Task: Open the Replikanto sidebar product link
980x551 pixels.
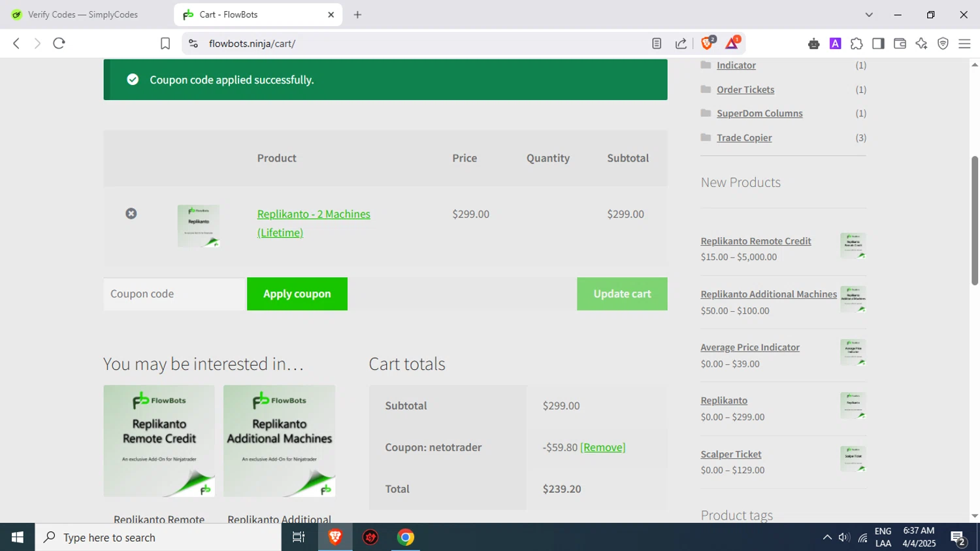Action: click(724, 401)
